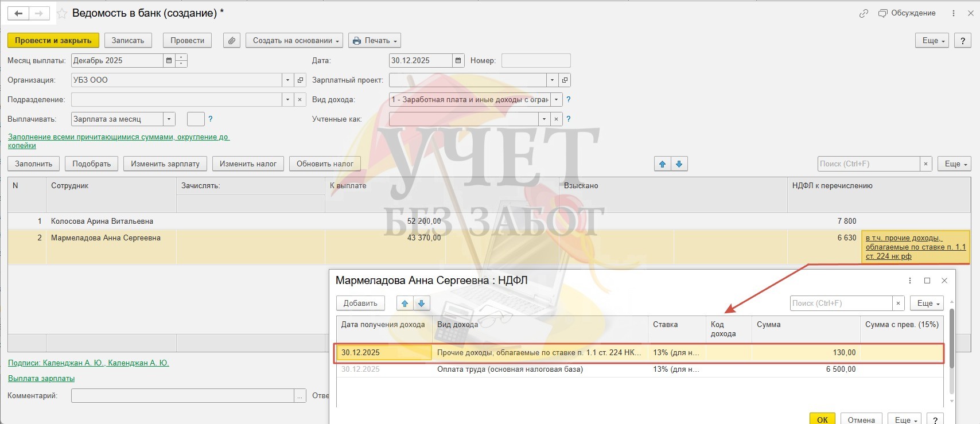Open calendar picker for Дата field

pos(458,61)
